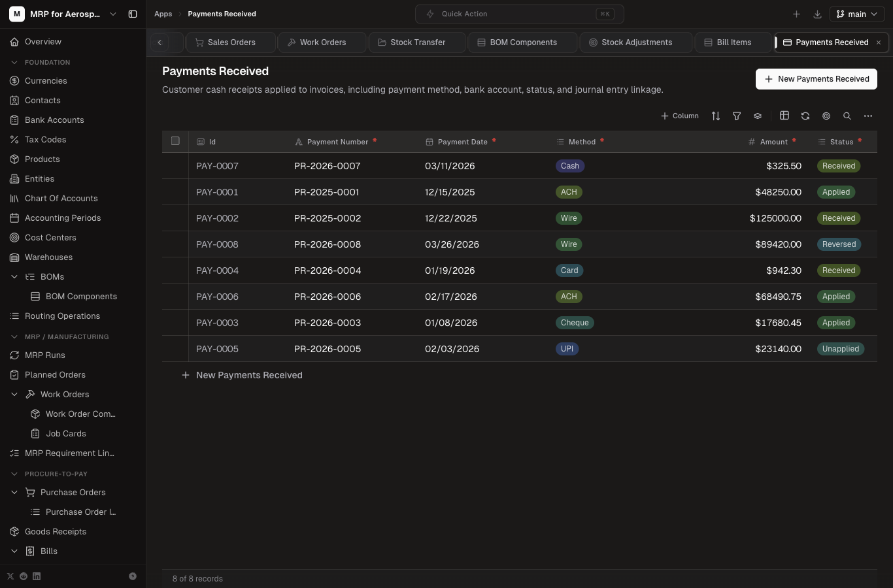Switch to Work Orders tab
The width and height of the screenshot is (893, 588).
point(322,42)
